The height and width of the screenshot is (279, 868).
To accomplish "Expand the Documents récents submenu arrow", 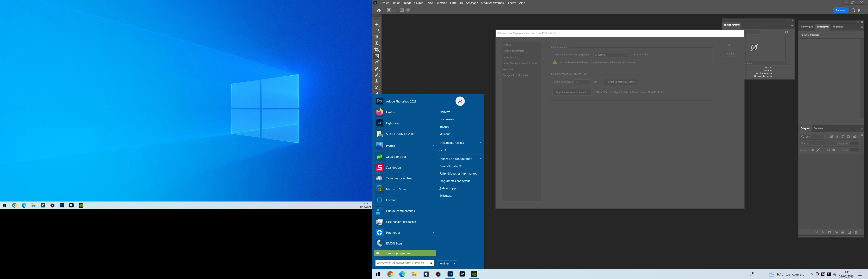I will point(480,143).
